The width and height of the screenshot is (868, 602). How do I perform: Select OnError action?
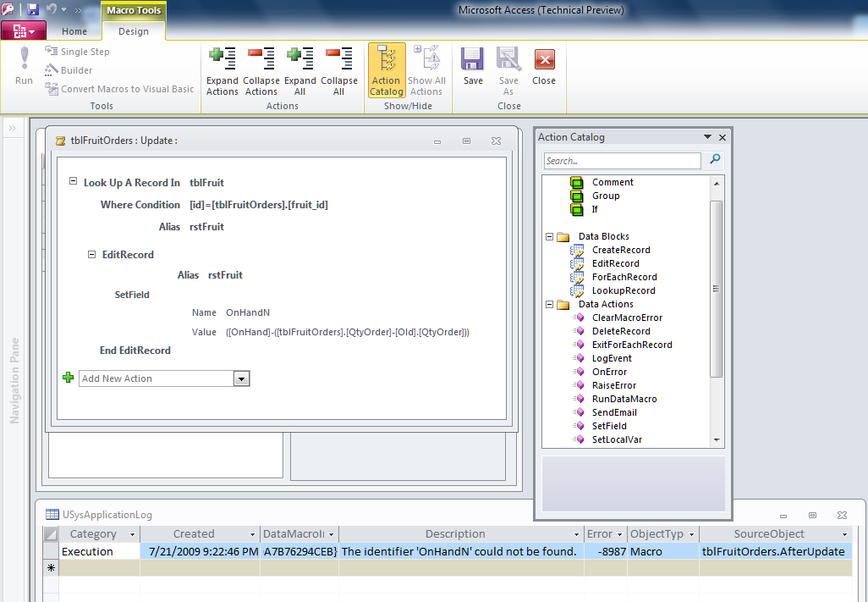tap(609, 372)
